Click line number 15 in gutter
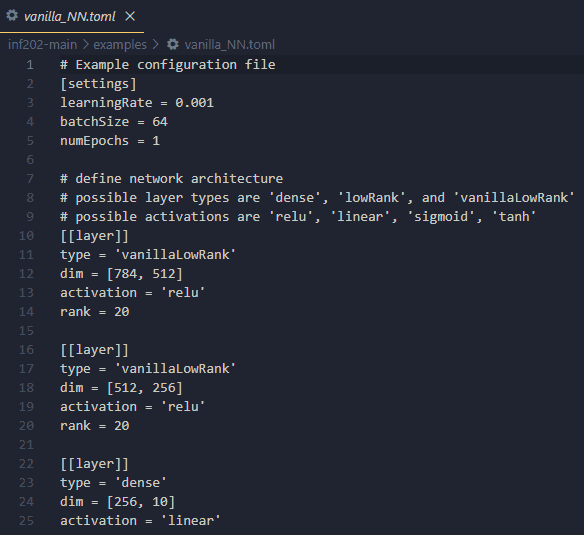The image size is (584, 535). tap(26, 331)
